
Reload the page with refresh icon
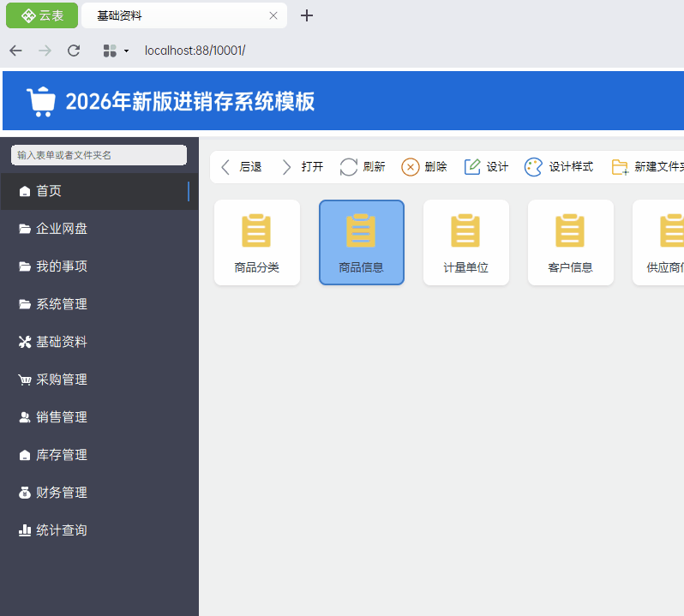pyautogui.click(x=74, y=51)
